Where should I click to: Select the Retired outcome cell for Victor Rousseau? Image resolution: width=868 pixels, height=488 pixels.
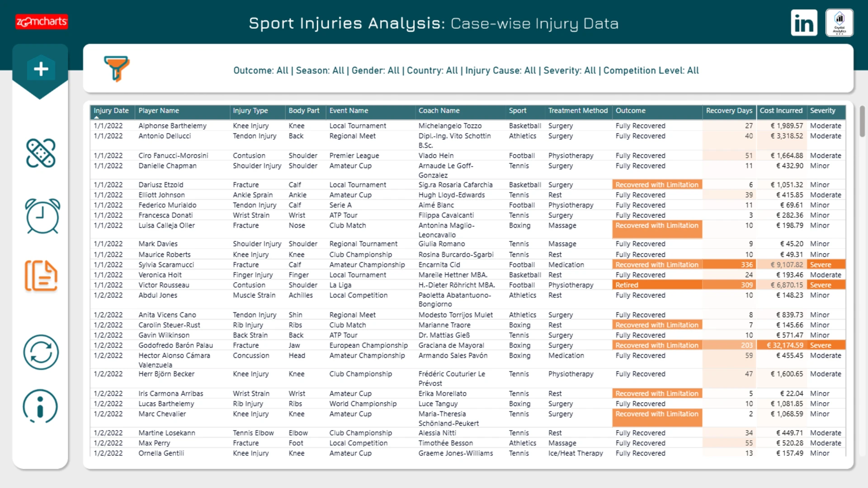click(657, 285)
